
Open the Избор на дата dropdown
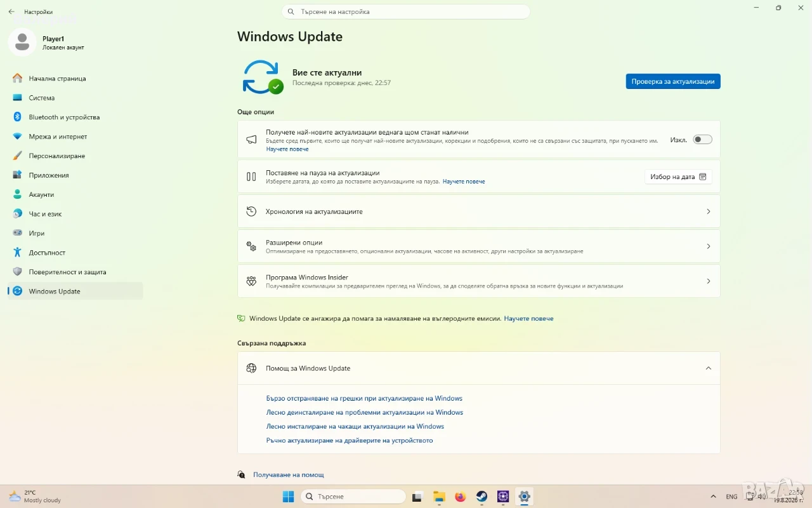point(678,177)
